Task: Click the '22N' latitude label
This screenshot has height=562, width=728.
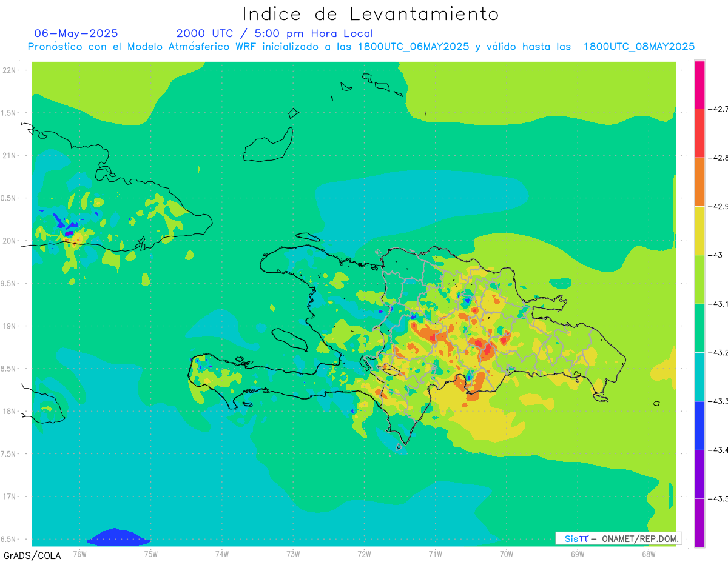Action: 10,70
